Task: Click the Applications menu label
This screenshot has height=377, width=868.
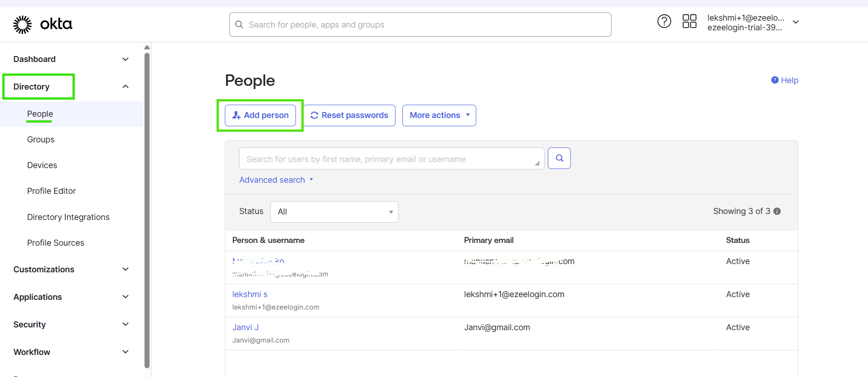Action: (38, 297)
